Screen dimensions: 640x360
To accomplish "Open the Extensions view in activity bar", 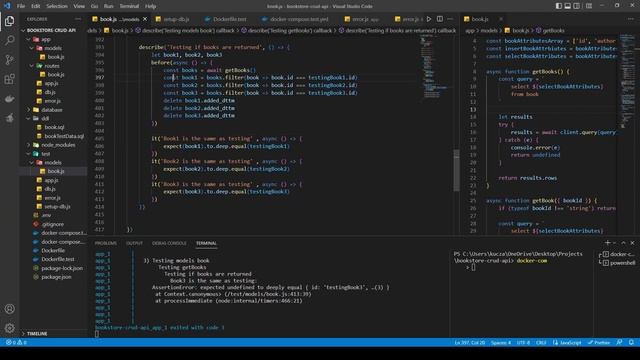I will tap(9, 79).
